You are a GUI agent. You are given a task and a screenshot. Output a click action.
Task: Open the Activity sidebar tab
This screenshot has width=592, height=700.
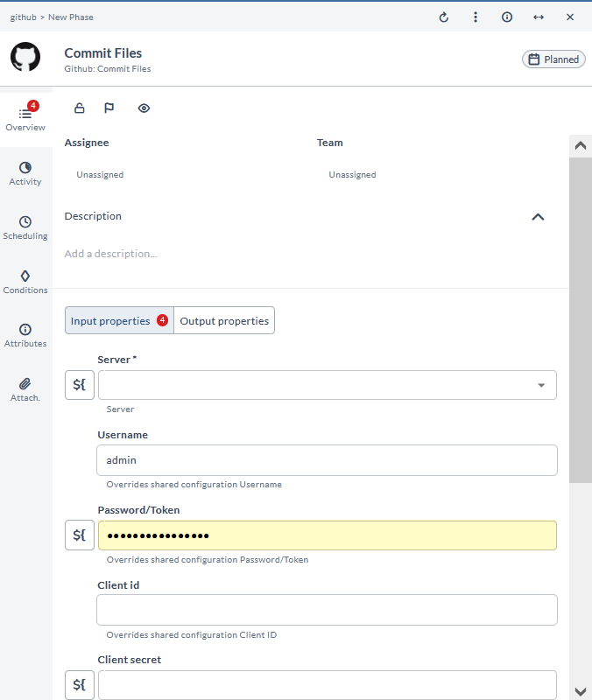[25, 173]
